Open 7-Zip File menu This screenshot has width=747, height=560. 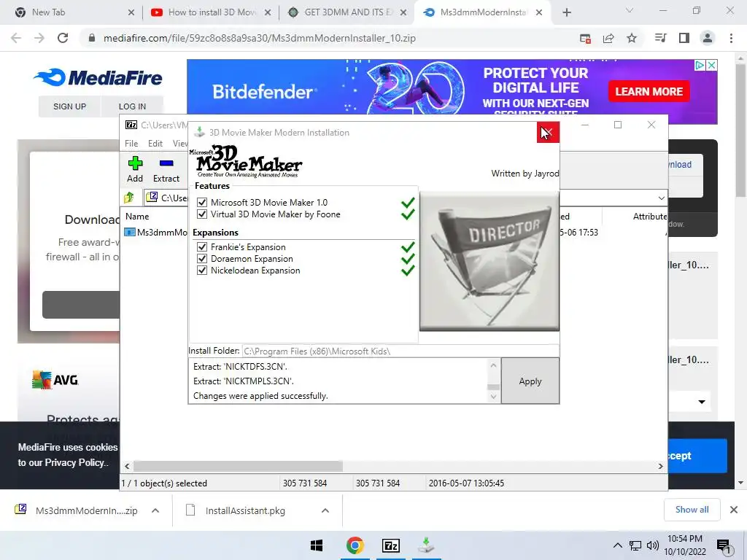point(131,144)
